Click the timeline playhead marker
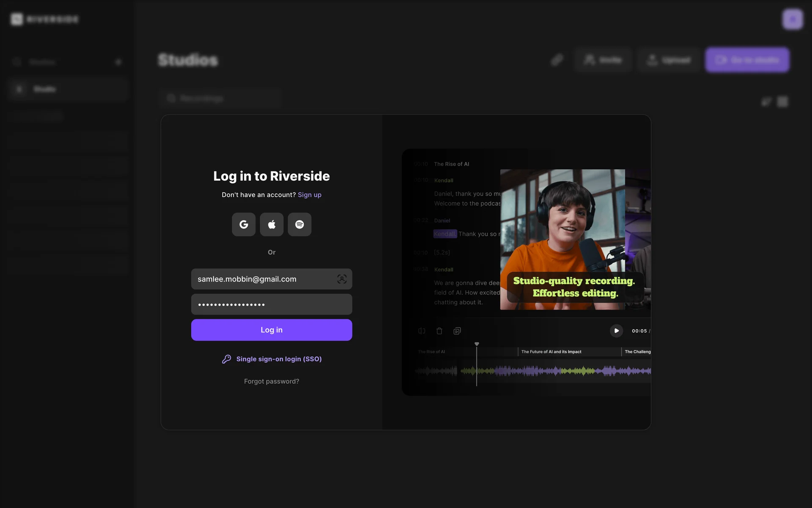This screenshot has height=508, width=812. 477,344
